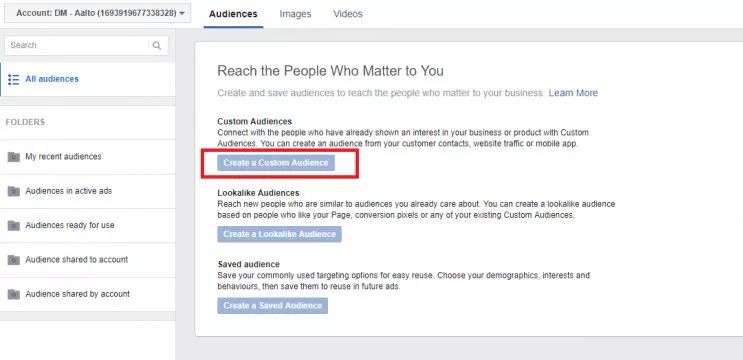
Task: Open My recent audiences folder
Action: point(87,157)
